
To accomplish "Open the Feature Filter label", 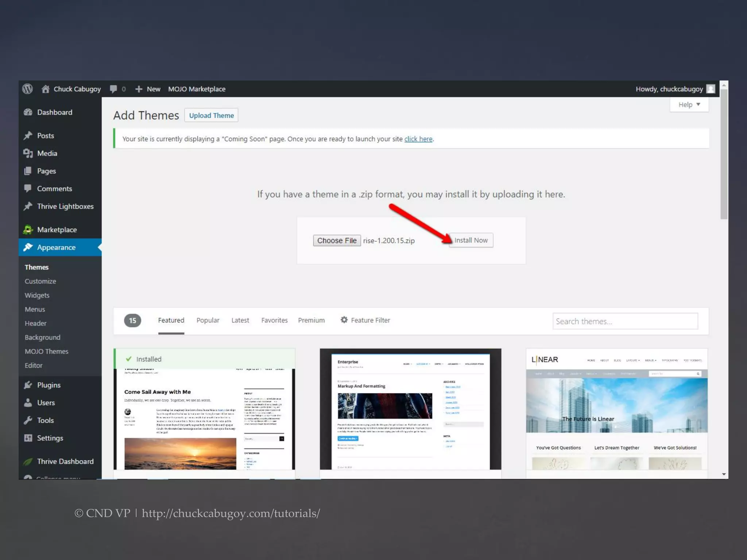I will coord(370,320).
